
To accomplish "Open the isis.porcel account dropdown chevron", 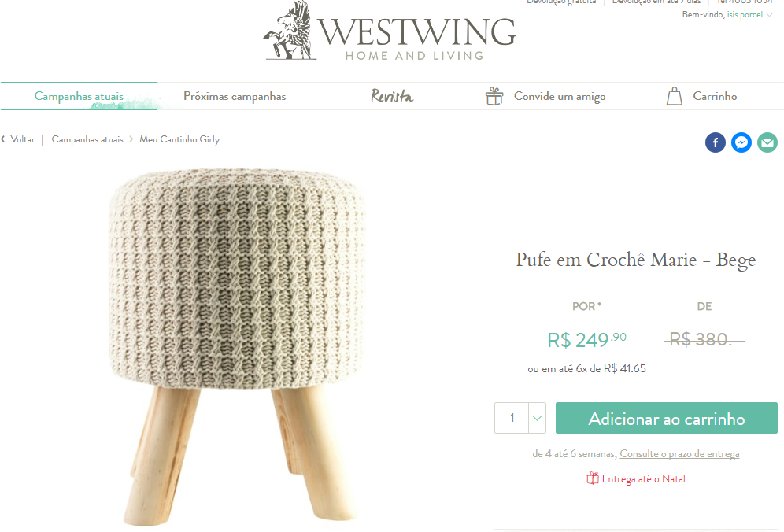I will [x=770, y=15].
